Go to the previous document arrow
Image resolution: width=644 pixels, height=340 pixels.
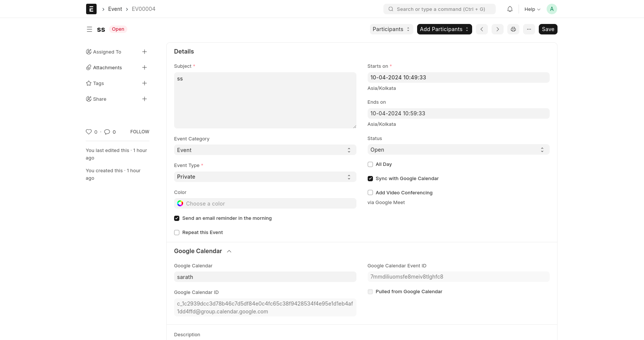click(x=482, y=29)
